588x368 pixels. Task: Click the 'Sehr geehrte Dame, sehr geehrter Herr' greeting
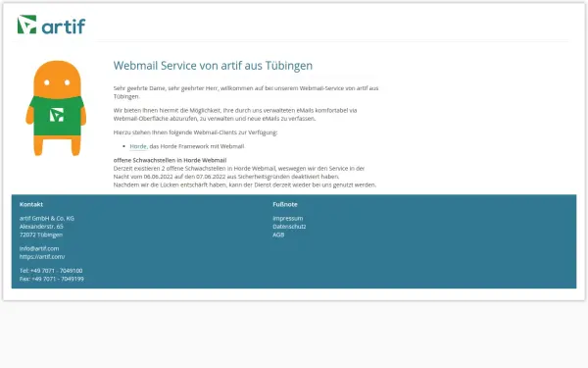(166, 88)
